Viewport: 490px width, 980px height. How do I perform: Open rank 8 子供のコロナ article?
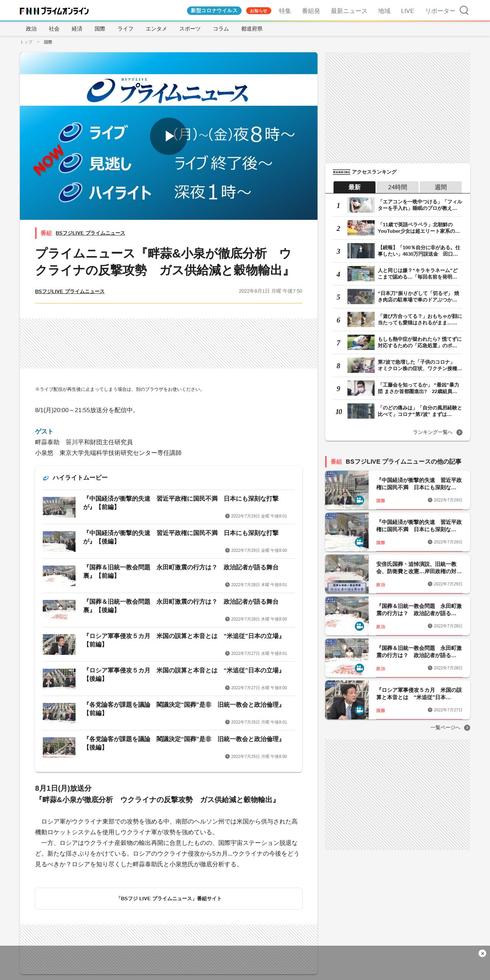point(398,365)
